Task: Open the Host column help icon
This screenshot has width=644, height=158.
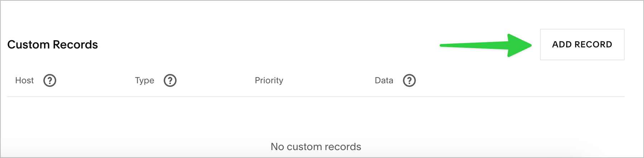Action: click(50, 80)
